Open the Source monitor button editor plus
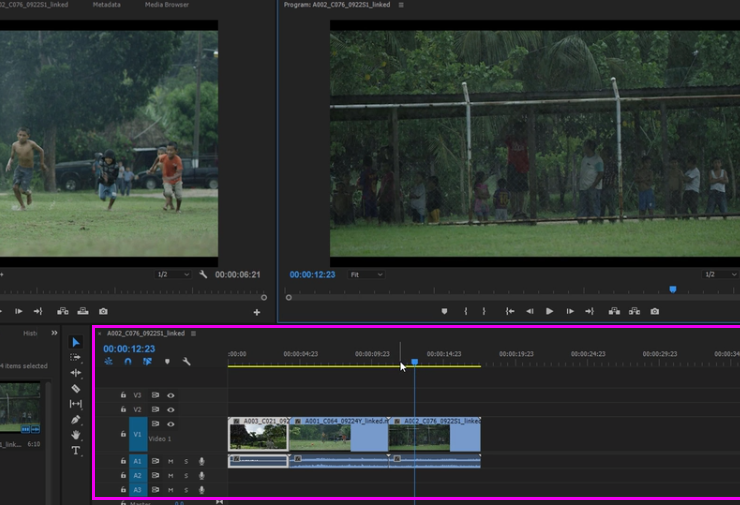The width and height of the screenshot is (740, 505). [x=257, y=312]
